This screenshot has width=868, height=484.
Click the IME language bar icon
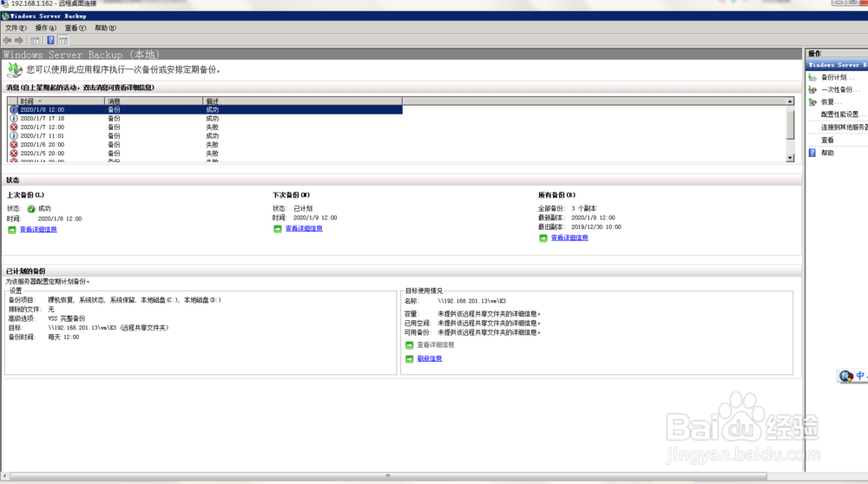[x=845, y=376]
